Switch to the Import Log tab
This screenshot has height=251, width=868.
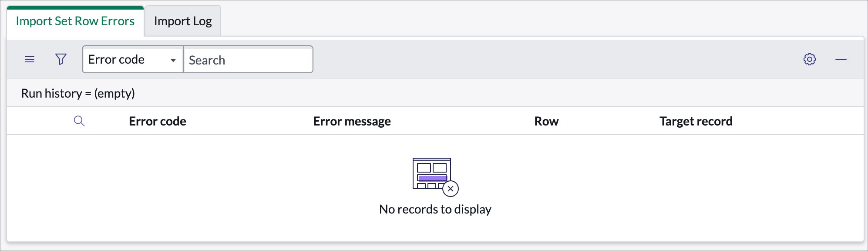coord(182,20)
